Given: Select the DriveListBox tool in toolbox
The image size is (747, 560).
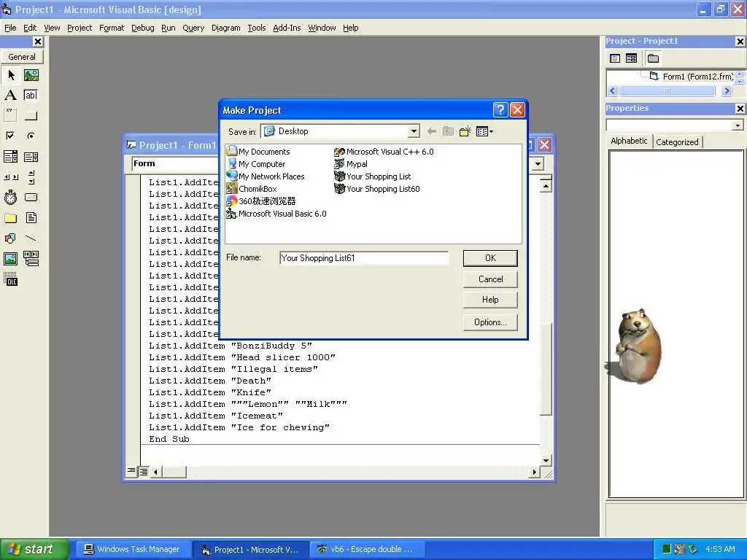Looking at the screenshot, I should [x=31, y=197].
